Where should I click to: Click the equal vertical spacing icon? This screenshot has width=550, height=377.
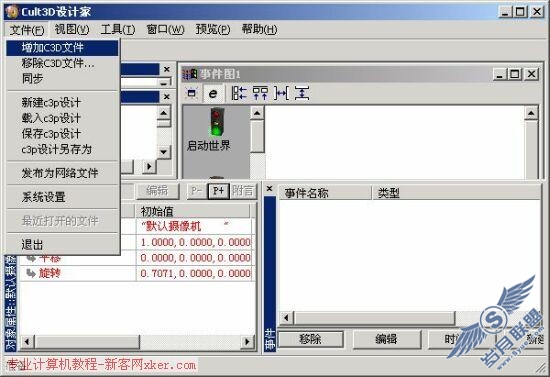302,93
